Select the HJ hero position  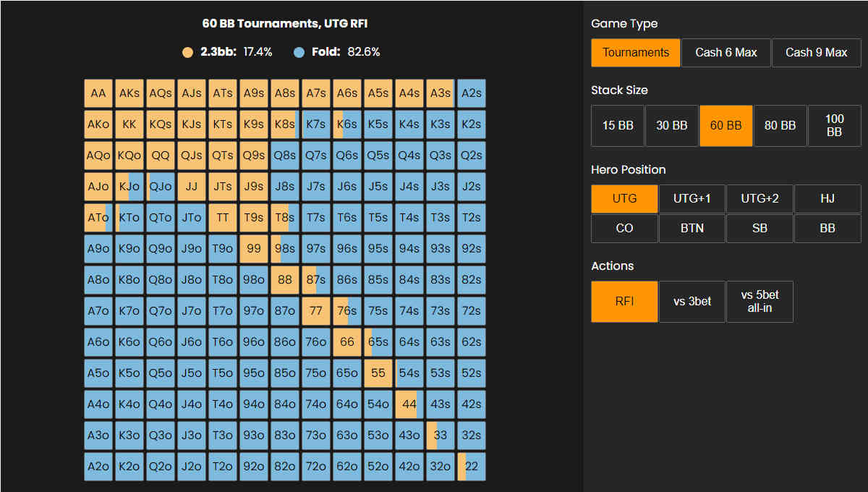click(x=827, y=198)
